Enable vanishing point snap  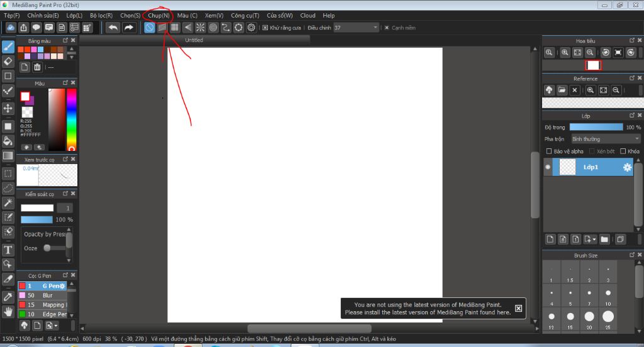(x=187, y=28)
